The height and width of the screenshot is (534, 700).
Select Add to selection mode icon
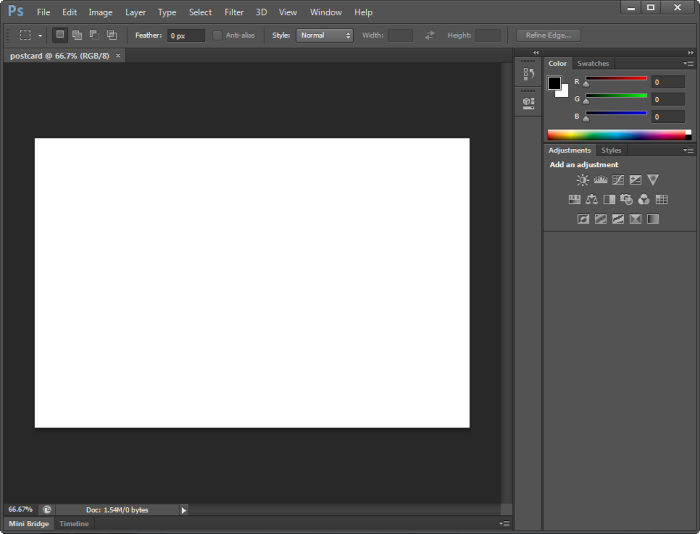point(77,35)
